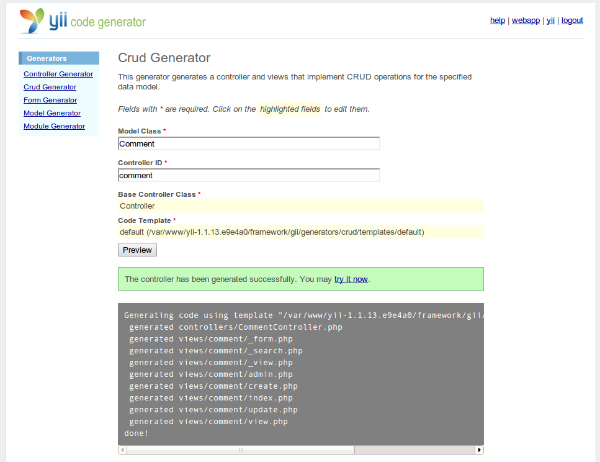Click the output scroll right arrow
This screenshot has height=462, width=600.
point(479,450)
